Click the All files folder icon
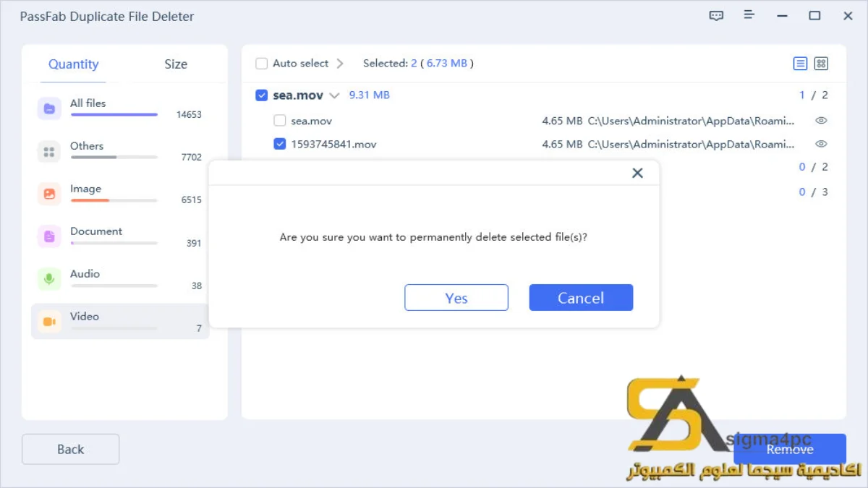 tap(49, 108)
